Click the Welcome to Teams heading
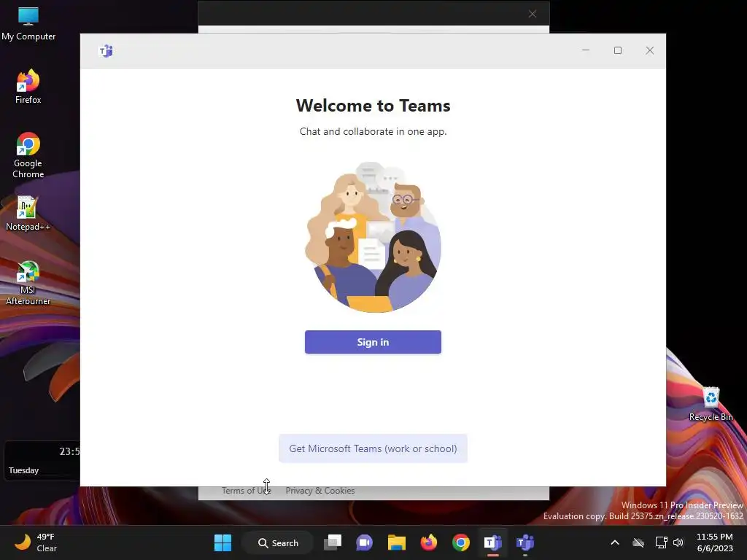The height and width of the screenshot is (560, 747). coord(373,106)
